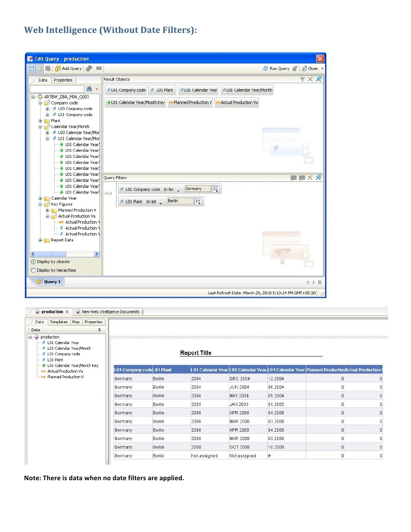Expand the L00 Company code node
This screenshot has height=532, width=411.
coord(48,109)
